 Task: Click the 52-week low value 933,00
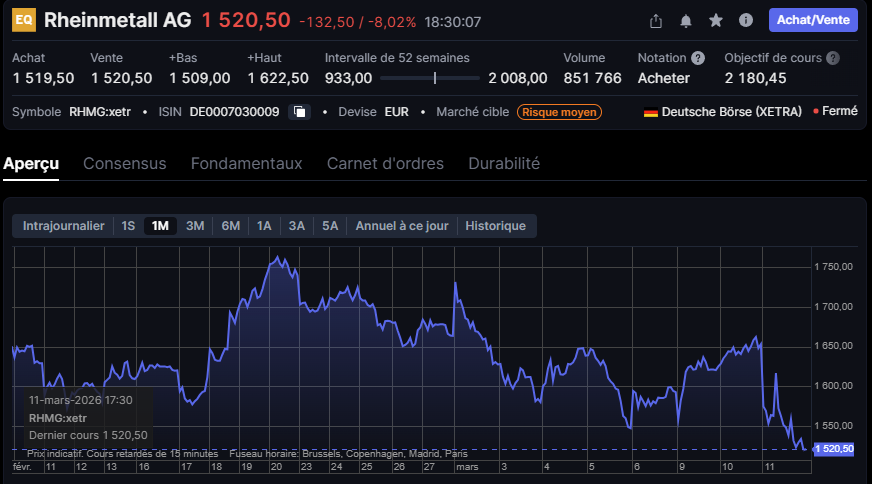pyautogui.click(x=348, y=78)
